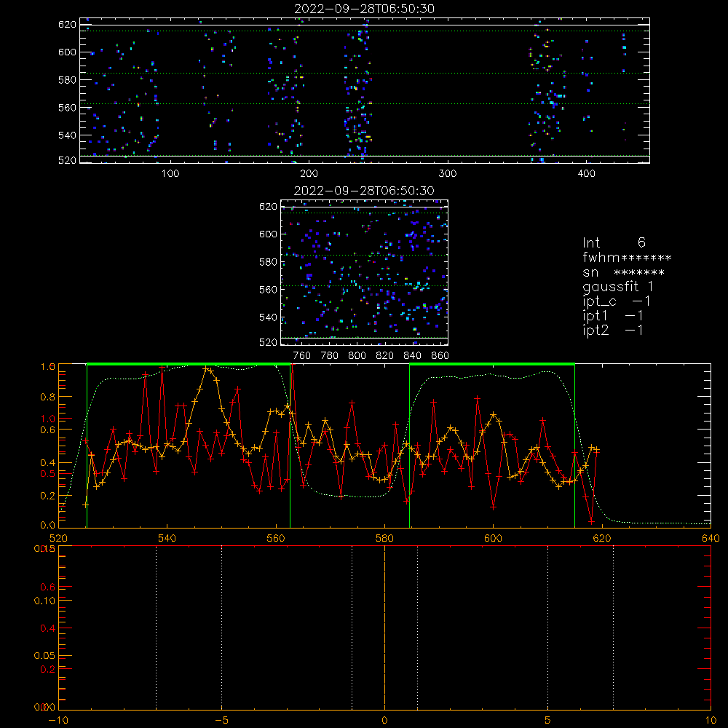Viewport: 728px width, 728px height.
Task: Click x-axis label 5 on bottom plot
Action: tap(548, 721)
